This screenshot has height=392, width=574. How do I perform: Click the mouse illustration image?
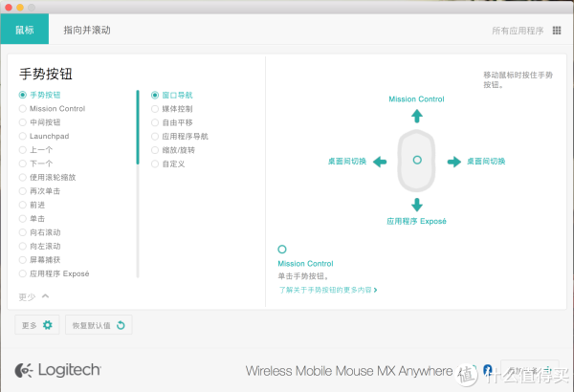coord(416,161)
